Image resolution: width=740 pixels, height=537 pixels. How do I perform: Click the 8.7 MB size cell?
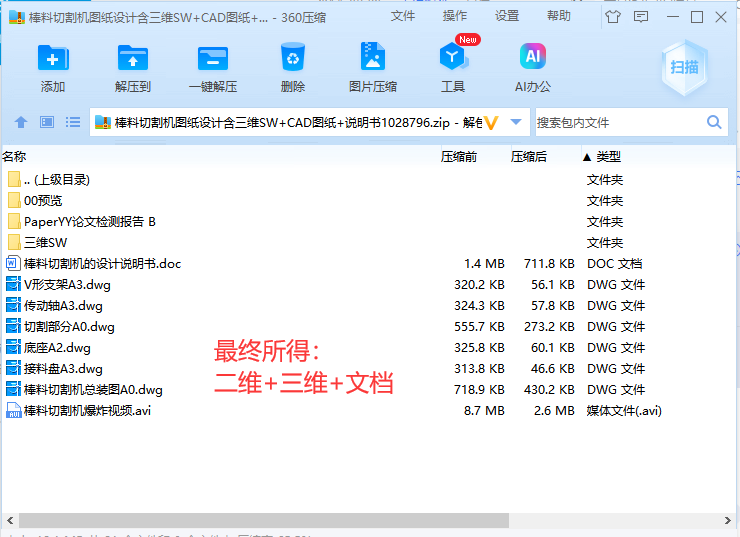point(484,411)
